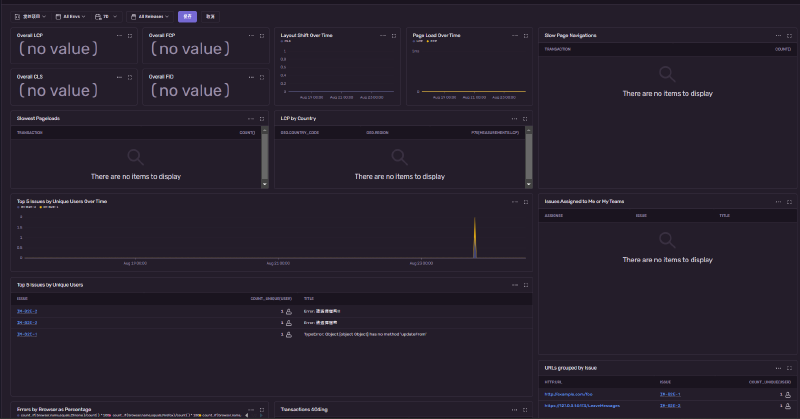This screenshot has height=419, width=800.
Task: Open the All Releases filter dropdown
Action: [149, 17]
